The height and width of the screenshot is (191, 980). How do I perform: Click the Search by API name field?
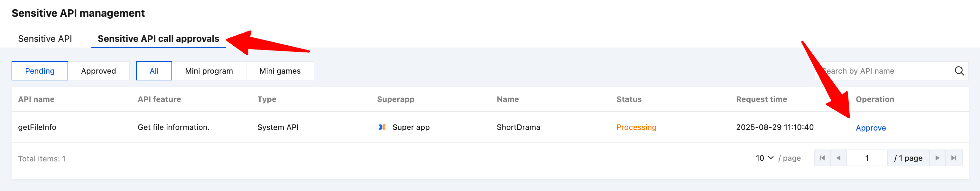[x=883, y=71]
